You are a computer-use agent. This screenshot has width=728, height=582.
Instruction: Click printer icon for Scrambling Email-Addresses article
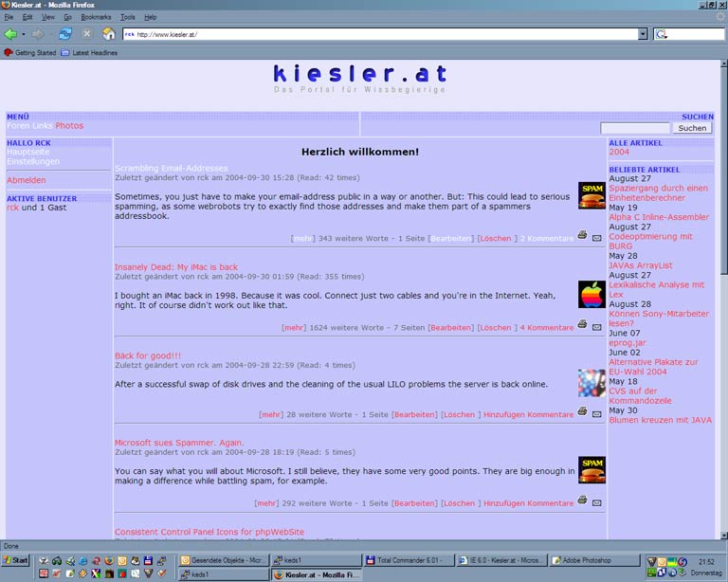tap(582, 235)
